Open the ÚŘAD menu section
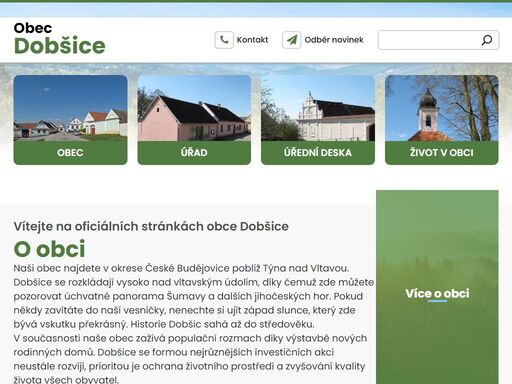The height and width of the screenshot is (384, 512). (194, 153)
